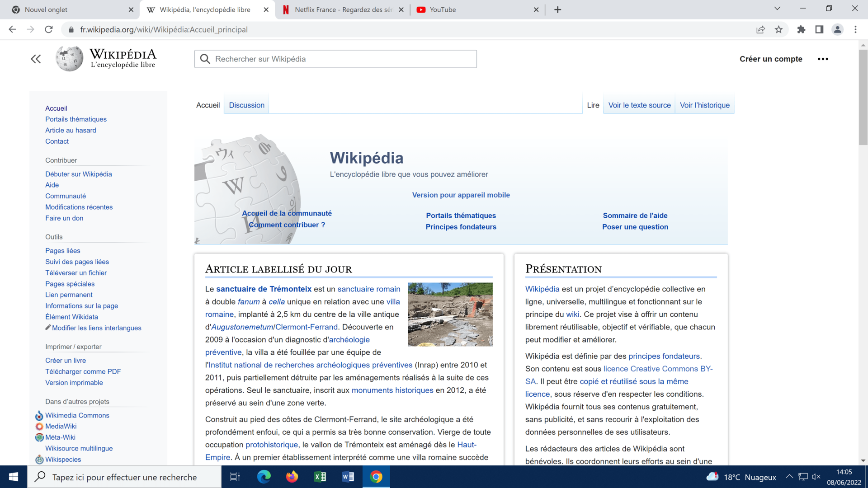Click the Wikipédia globe logo
Screen dimensions: 868x488
pos(69,59)
